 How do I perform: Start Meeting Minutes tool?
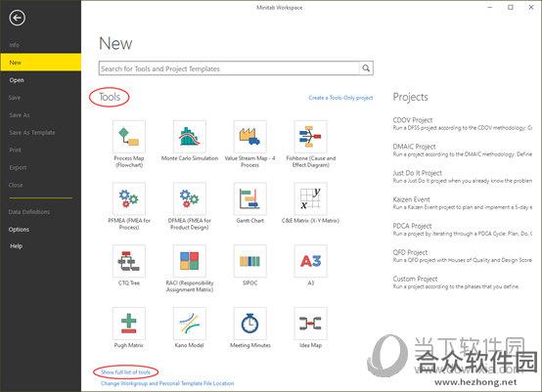pos(249,324)
